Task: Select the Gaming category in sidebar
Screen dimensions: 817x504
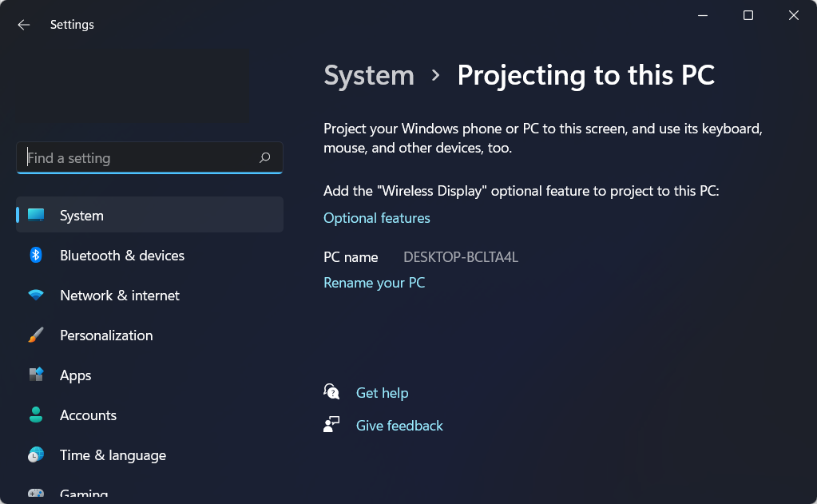Action: point(83,494)
